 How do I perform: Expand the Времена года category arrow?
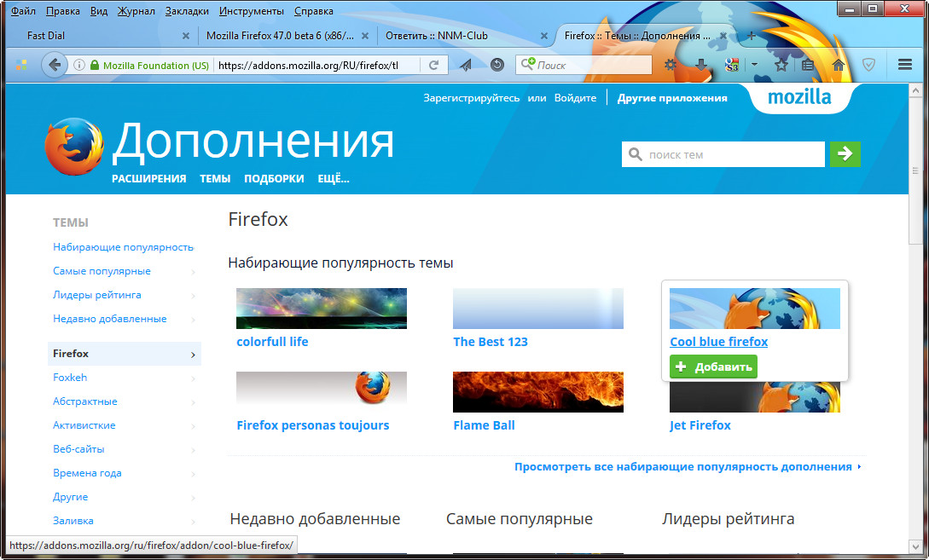(x=193, y=474)
